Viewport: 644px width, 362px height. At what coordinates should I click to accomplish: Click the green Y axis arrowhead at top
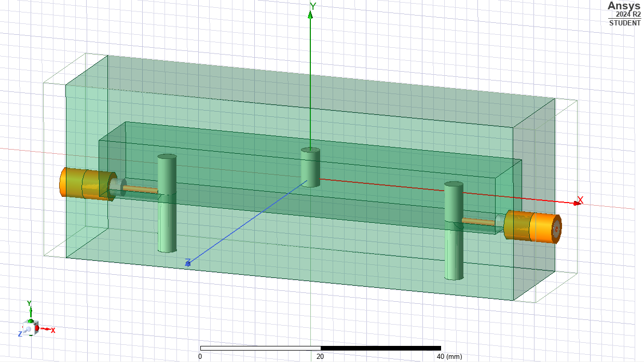click(310, 15)
